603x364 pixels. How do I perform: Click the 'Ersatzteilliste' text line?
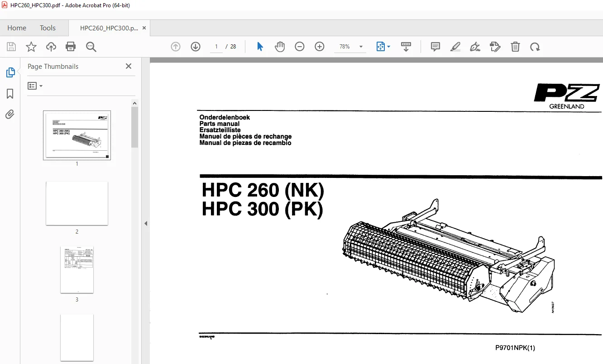pyautogui.click(x=220, y=130)
